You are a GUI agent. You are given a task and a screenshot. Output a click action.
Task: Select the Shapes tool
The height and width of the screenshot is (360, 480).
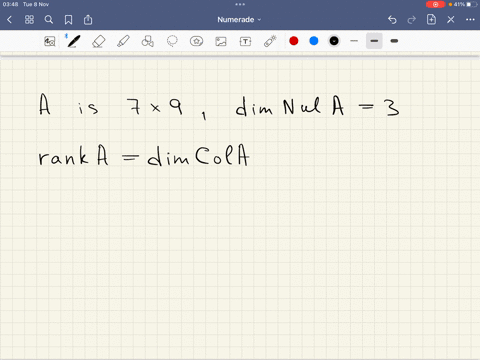(148, 41)
